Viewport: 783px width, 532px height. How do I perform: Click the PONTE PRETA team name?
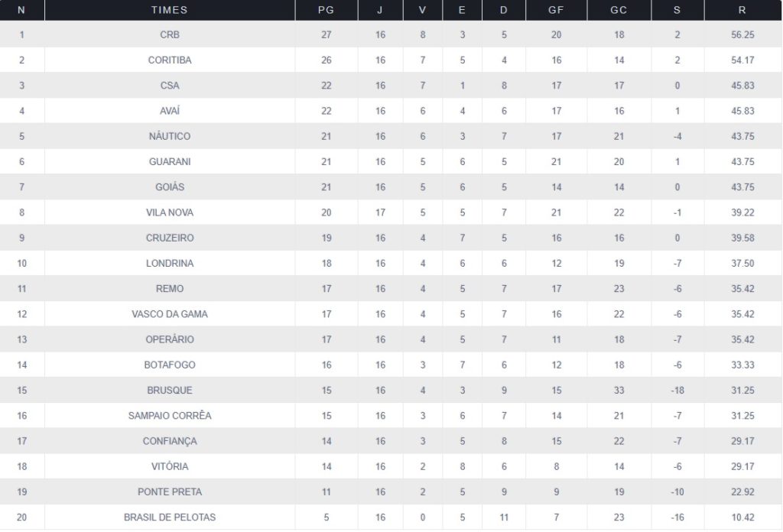point(170,491)
